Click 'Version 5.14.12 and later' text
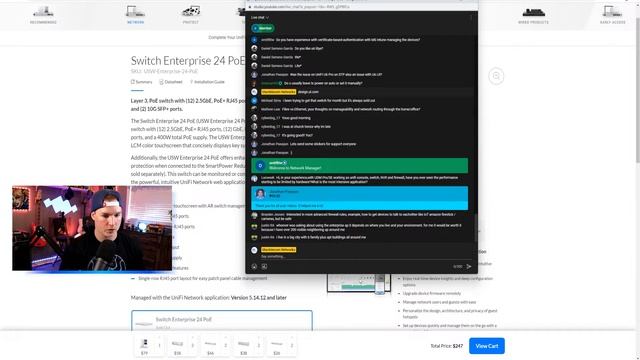The image size is (640, 360). pos(259,298)
